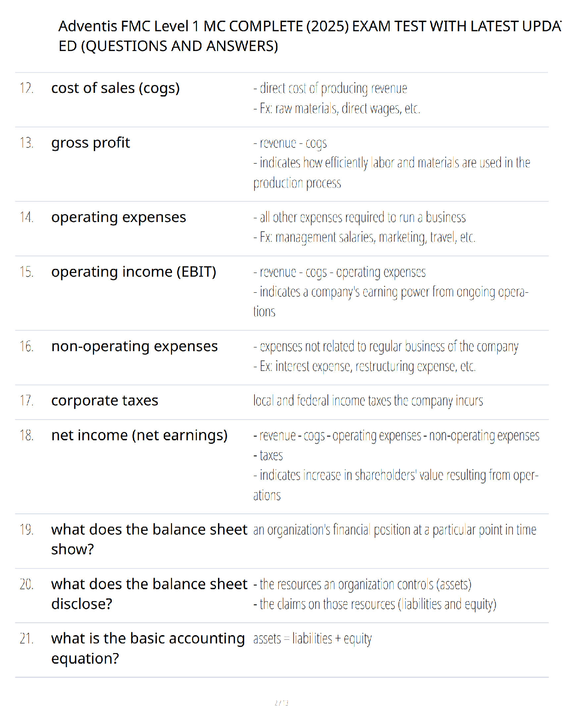Click the "non-operating expenses" term
This screenshot has height=728, width=563.
pos(134,346)
